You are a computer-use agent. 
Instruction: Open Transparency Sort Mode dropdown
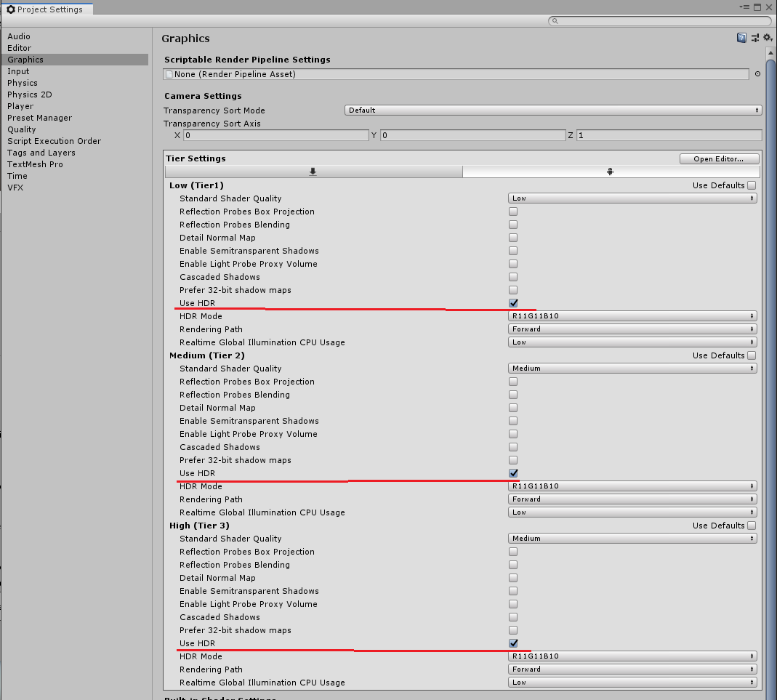click(553, 110)
